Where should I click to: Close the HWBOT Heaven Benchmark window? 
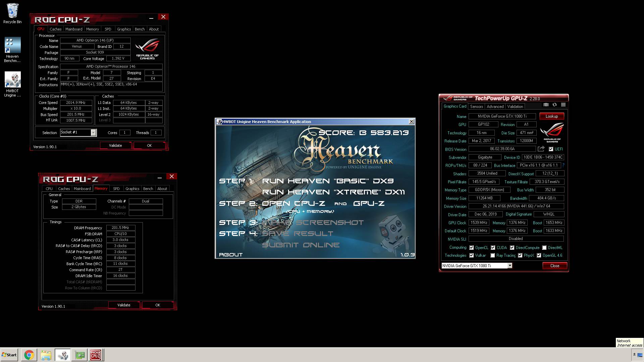411,122
